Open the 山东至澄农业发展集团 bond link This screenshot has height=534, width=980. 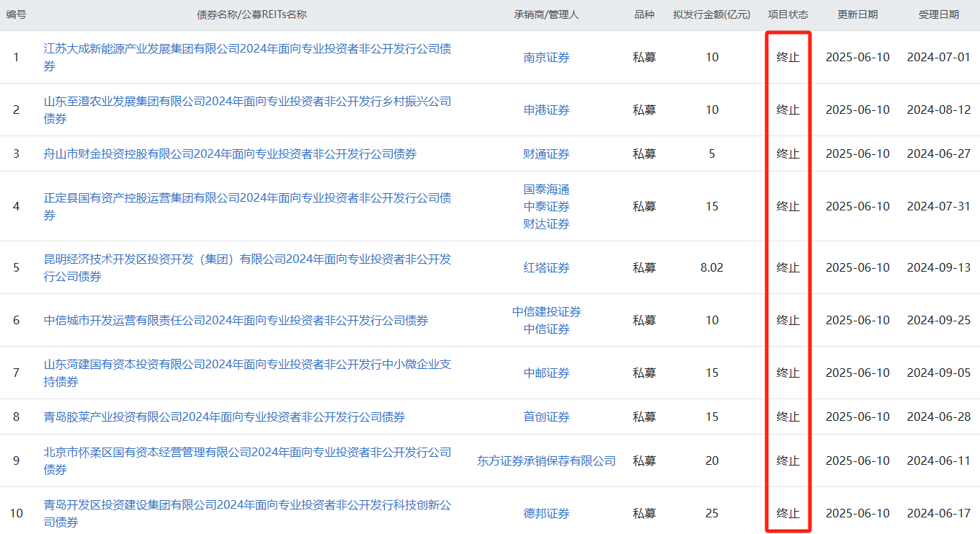click(x=248, y=110)
